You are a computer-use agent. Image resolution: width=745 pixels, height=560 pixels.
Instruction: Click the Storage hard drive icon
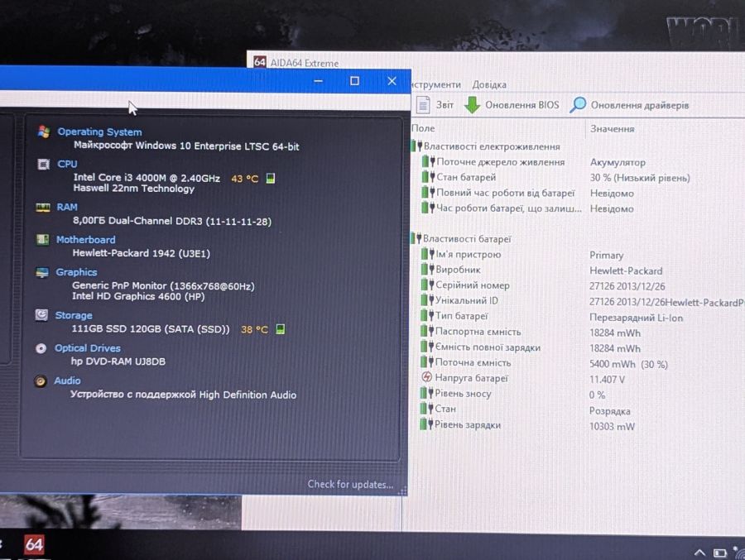pyautogui.click(x=41, y=315)
